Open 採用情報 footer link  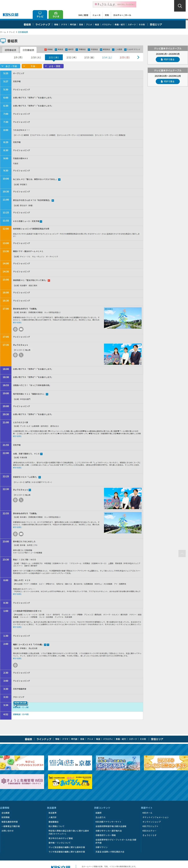pos(5,817)
